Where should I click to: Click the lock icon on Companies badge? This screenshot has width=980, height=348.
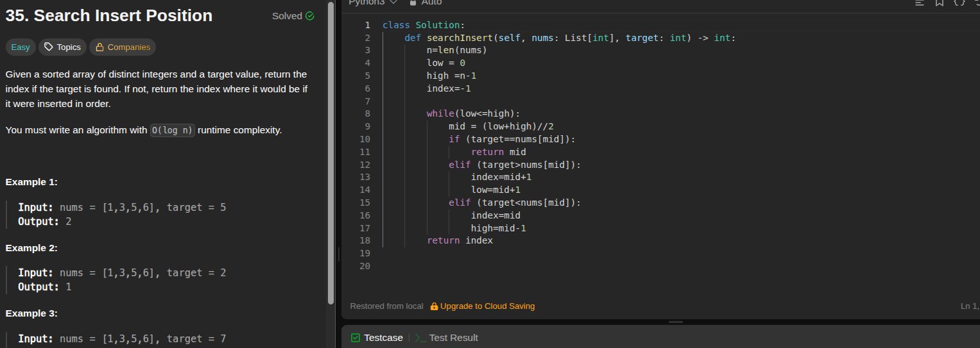tap(99, 47)
